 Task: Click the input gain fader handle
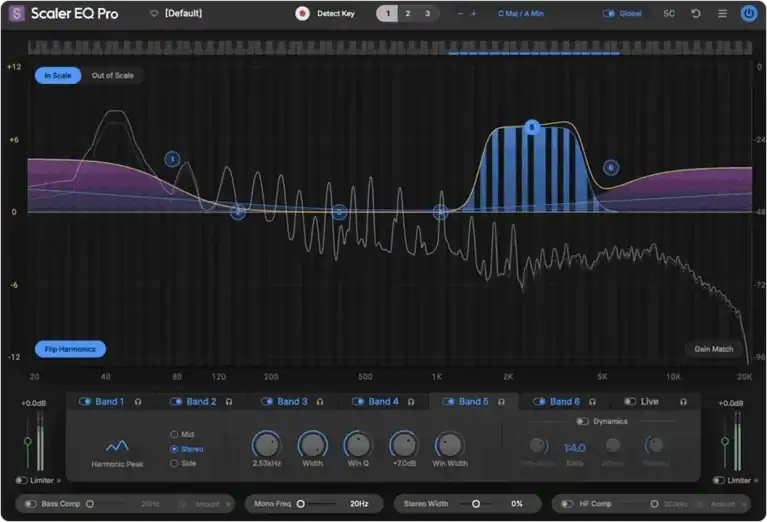point(28,441)
